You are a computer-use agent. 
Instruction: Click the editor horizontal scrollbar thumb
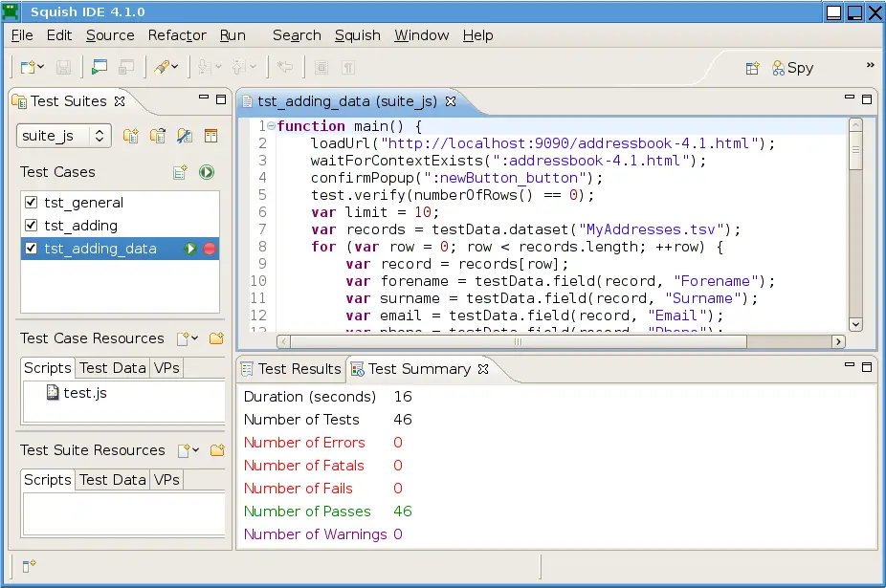(x=519, y=341)
